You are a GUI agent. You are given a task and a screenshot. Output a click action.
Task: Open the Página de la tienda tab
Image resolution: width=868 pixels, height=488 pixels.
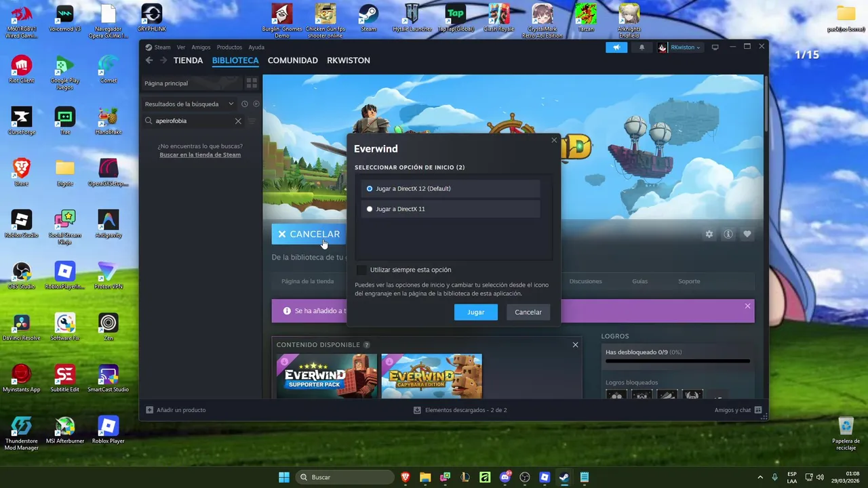[x=308, y=281]
